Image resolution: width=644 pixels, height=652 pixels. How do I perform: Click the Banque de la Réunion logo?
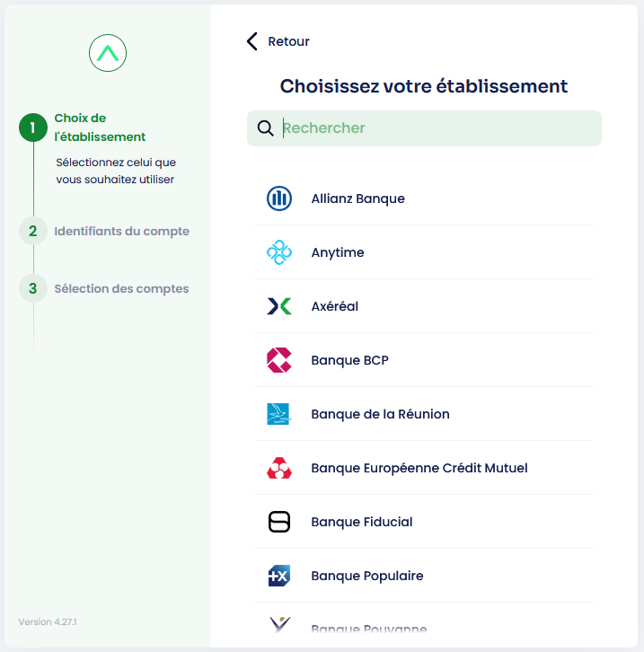(279, 414)
